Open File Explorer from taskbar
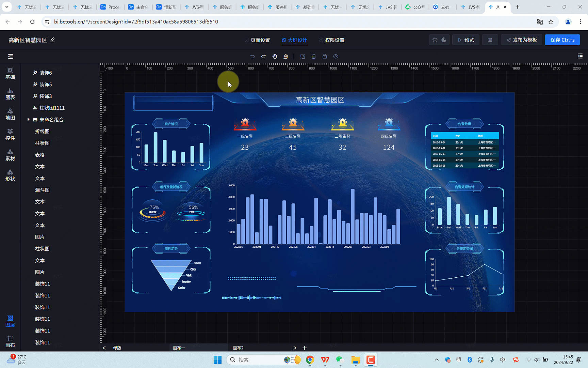The height and width of the screenshot is (368, 588). tap(356, 360)
